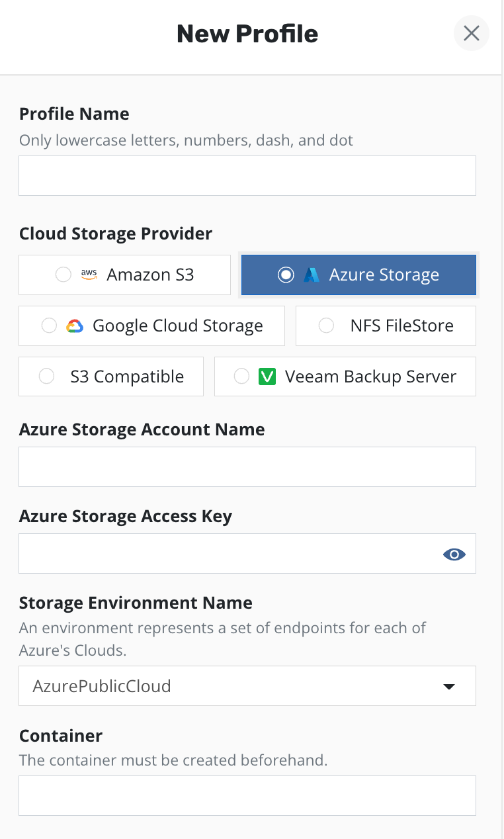Pick the Veeam Backup Server radio circle
This screenshot has height=839, width=504.
(242, 376)
